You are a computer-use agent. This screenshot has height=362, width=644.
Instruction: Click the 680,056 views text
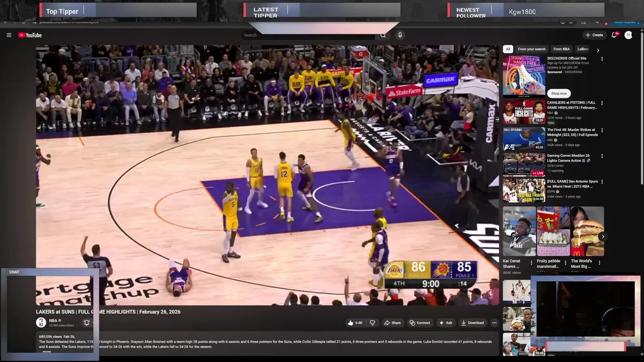coord(50,336)
